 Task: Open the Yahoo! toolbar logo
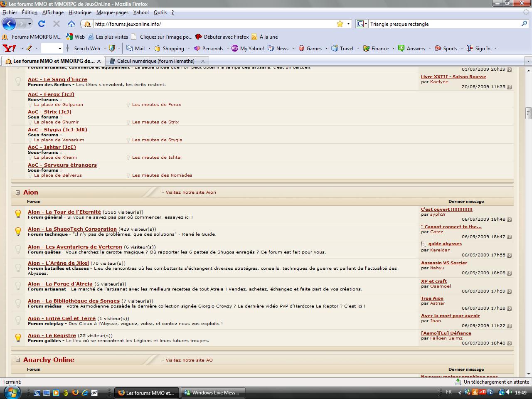pos(9,48)
